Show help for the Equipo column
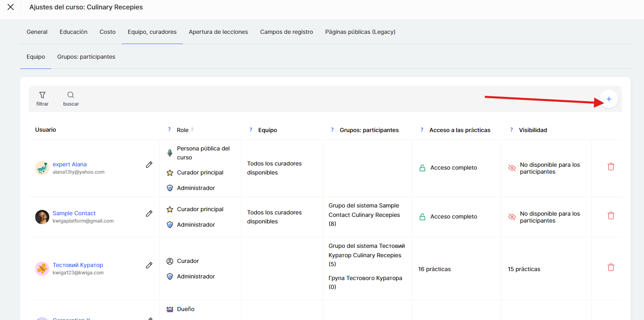This screenshot has height=320, width=644. (251, 130)
